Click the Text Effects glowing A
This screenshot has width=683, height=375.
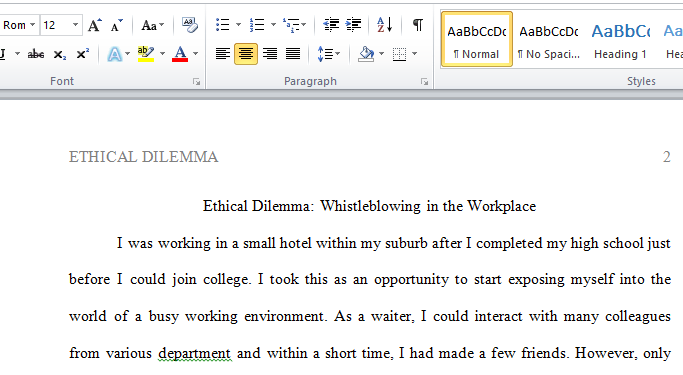(114, 54)
